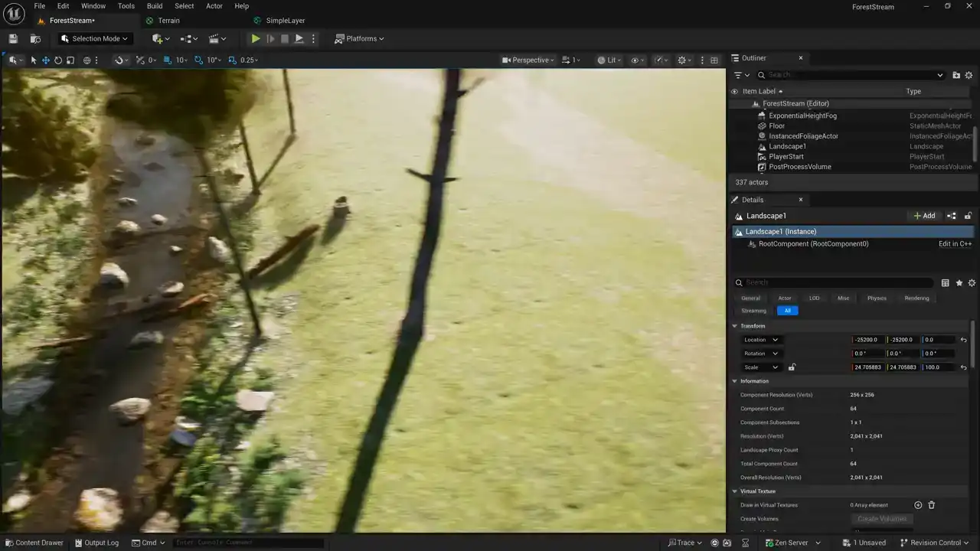980x551 pixels.
Task: Click the Location X value field
Action: pos(867,340)
